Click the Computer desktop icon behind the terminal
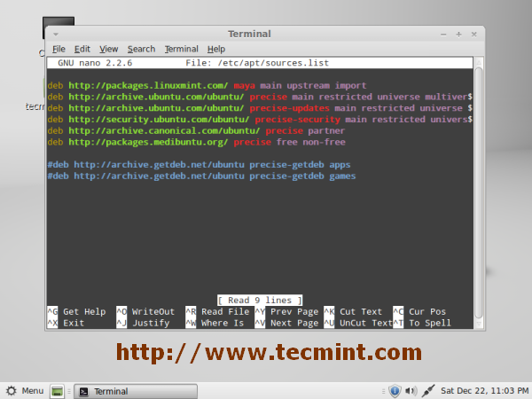The height and width of the screenshot is (399, 532). (59, 20)
